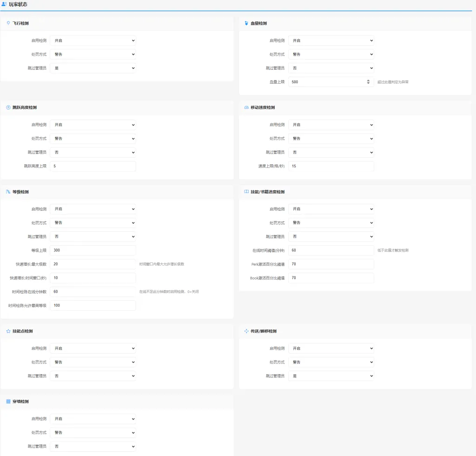
Task: Click the 玩家状态 user icon in header
Action: [x=4, y=4]
